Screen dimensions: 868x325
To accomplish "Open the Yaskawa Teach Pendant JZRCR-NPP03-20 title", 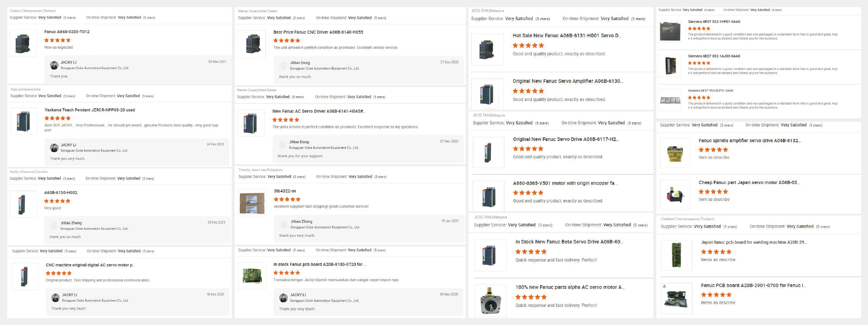I will click(x=90, y=110).
